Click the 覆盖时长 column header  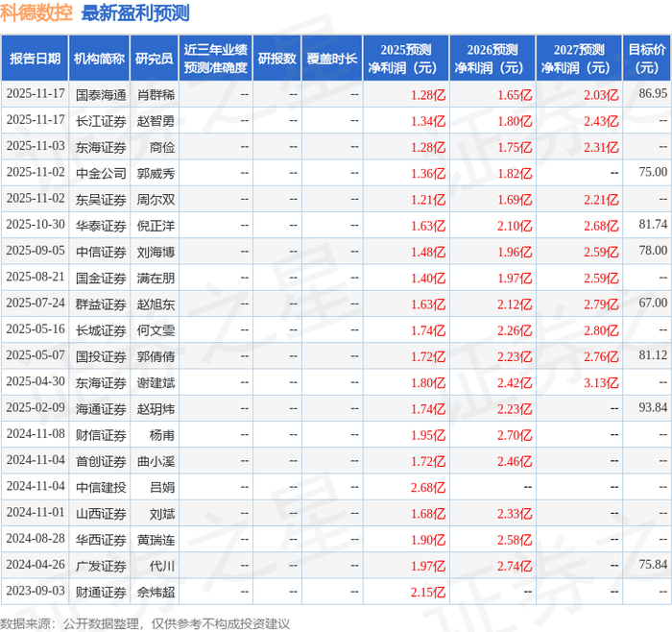click(x=332, y=59)
